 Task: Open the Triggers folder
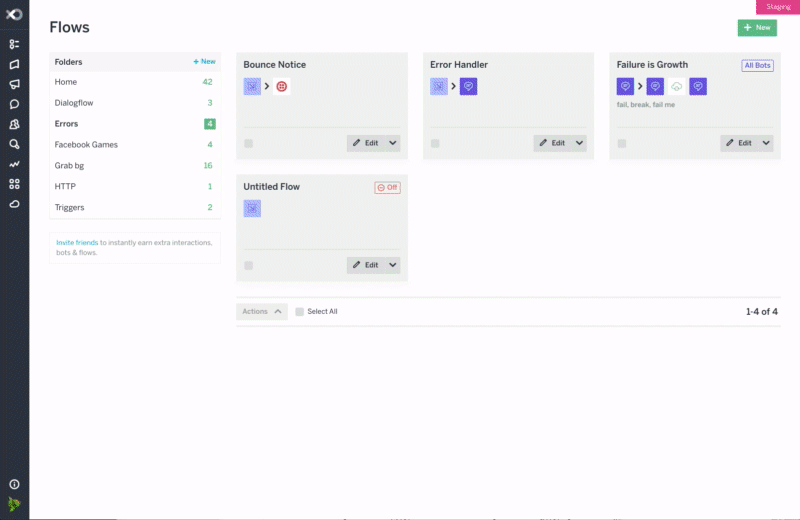pos(135,207)
